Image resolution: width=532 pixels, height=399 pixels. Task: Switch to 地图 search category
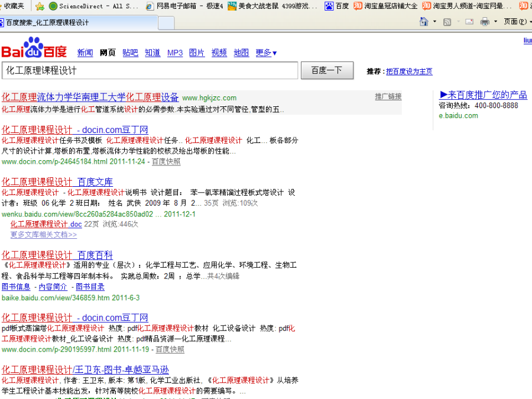pyautogui.click(x=241, y=53)
